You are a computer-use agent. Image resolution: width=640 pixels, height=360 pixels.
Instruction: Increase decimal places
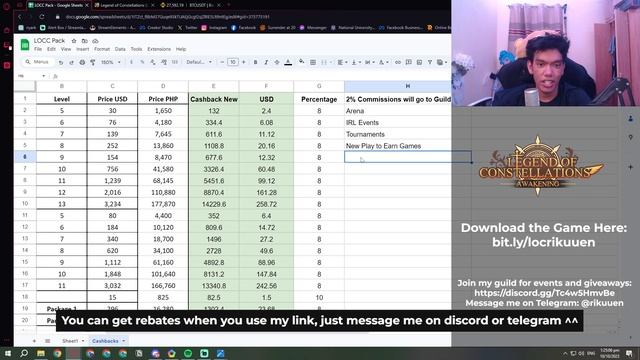[164, 62]
